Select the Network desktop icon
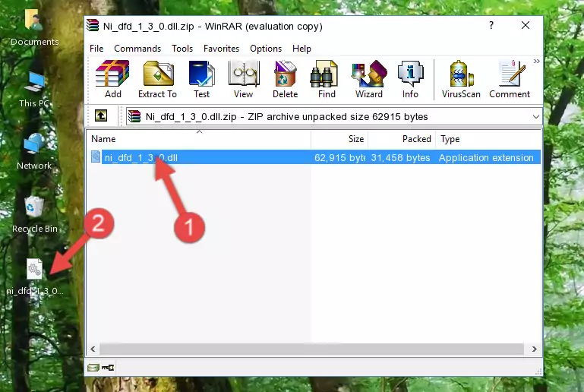The height and width of the screenshot is (392, 584). (x=34, y=152)
